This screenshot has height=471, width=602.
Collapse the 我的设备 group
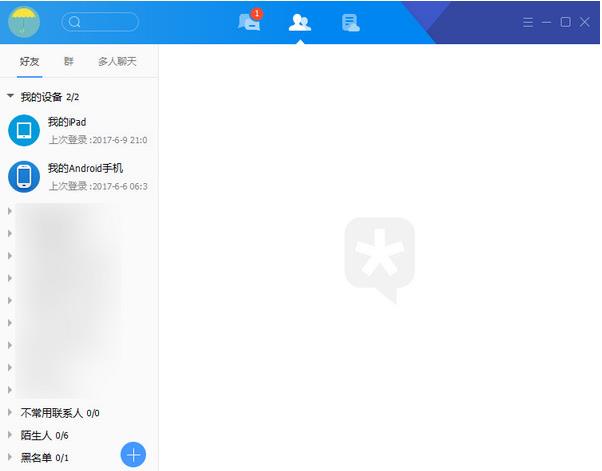click(10, 96)
